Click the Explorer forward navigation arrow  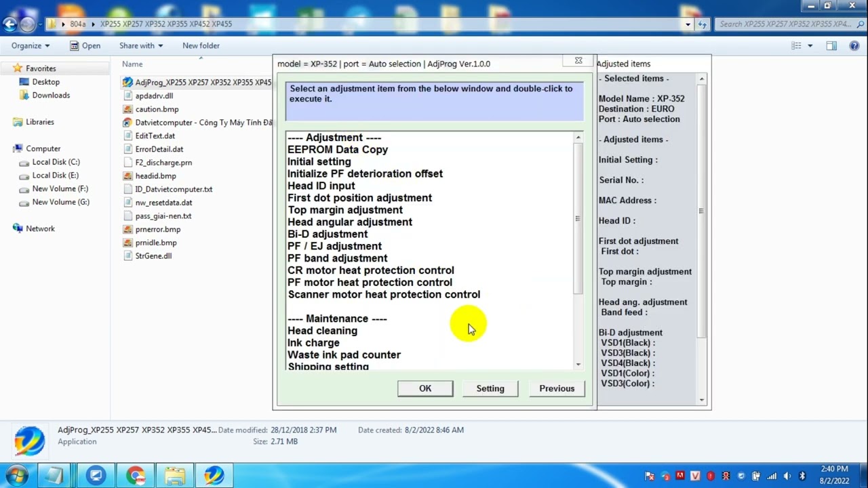pos(27,24)
